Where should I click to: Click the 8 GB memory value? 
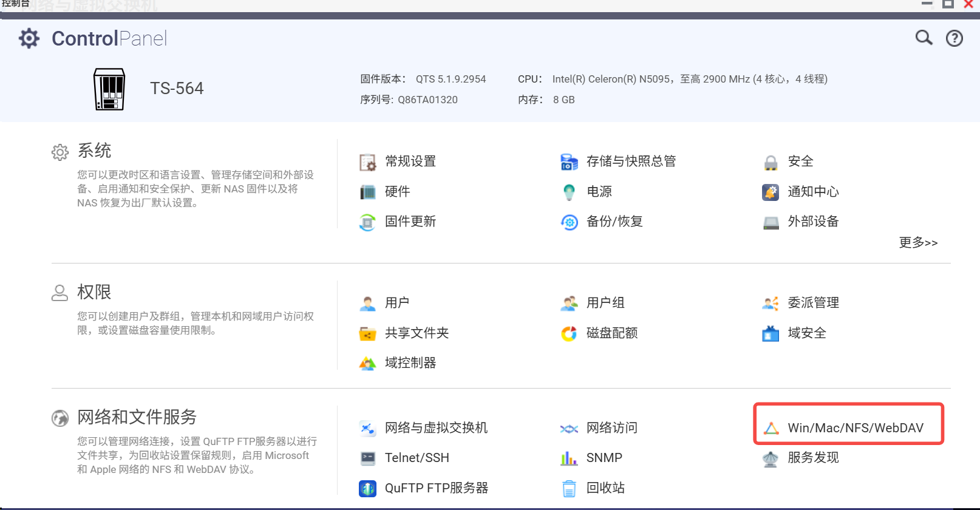pyautogui.click(x=563, y=100)
